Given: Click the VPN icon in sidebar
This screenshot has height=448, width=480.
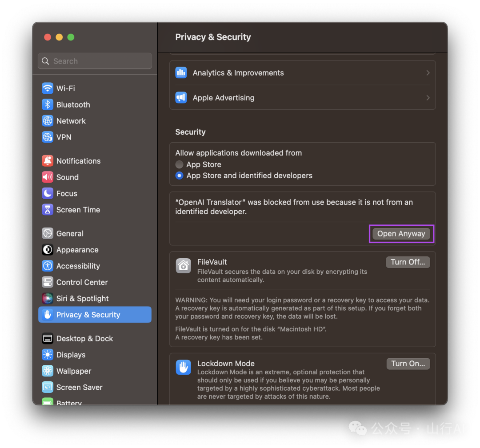Looking at the screenshot, I should 48,137.
